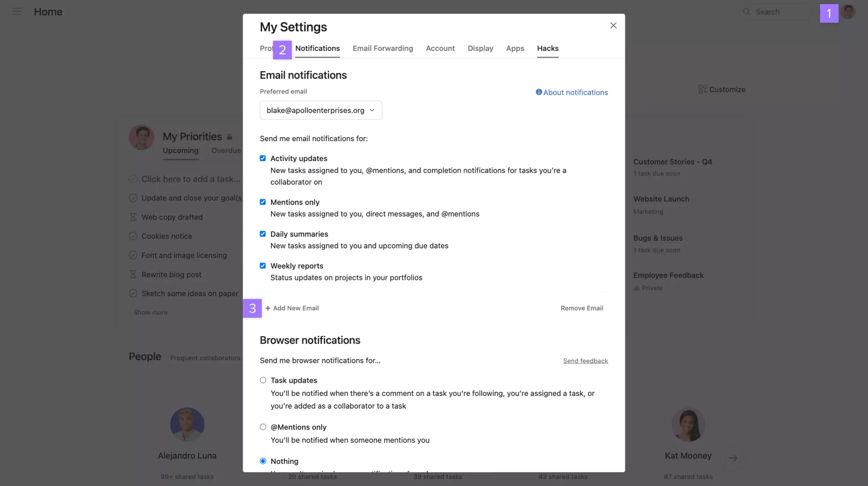The image size is (868, 486).
Task: Select Nothing browser notification option
Action: [x=262, y=461]
